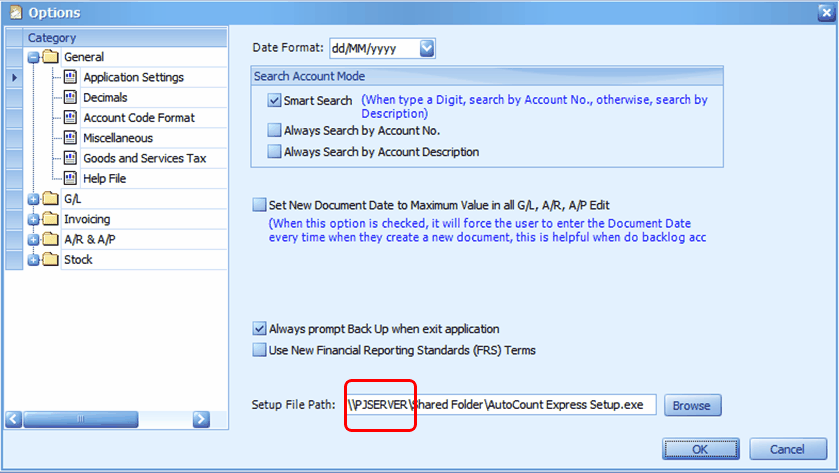This screenshot has height=473, width=839.
Task: Collapse the General category node
Action: (x=33, y=57)
